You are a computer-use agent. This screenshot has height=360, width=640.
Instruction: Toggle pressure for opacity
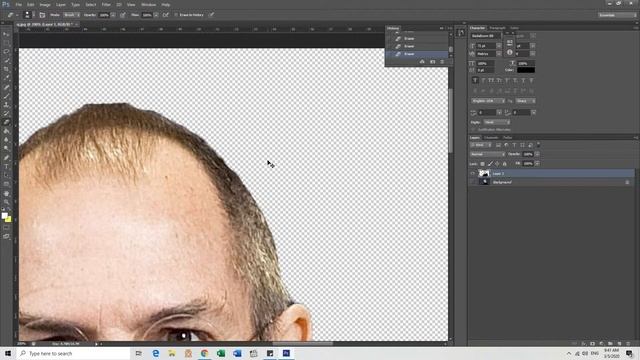123,15
